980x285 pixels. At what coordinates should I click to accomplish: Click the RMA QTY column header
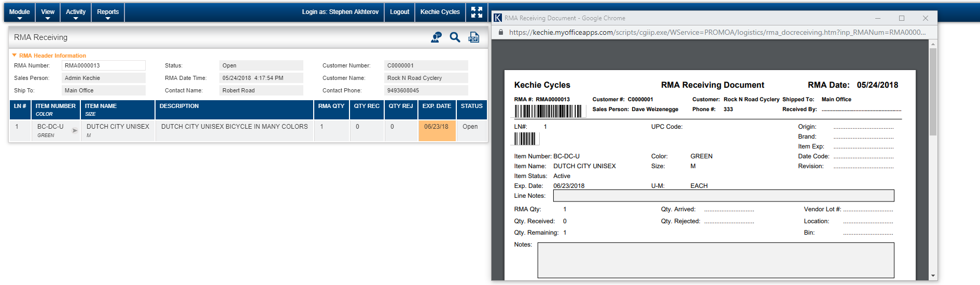pos(331,110)
